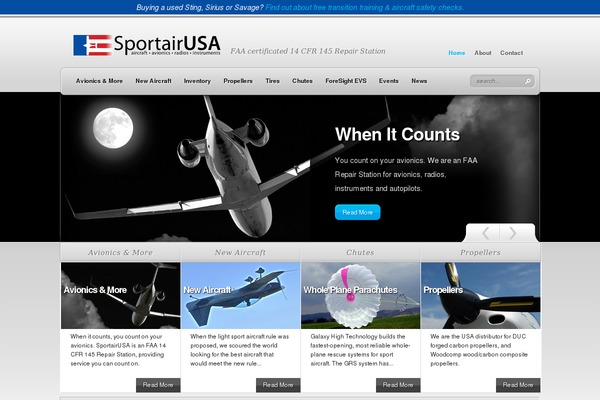Viewport: 600px width, 400px height.
Task: Open the Avionics & More menu
Action: point(99,81)
